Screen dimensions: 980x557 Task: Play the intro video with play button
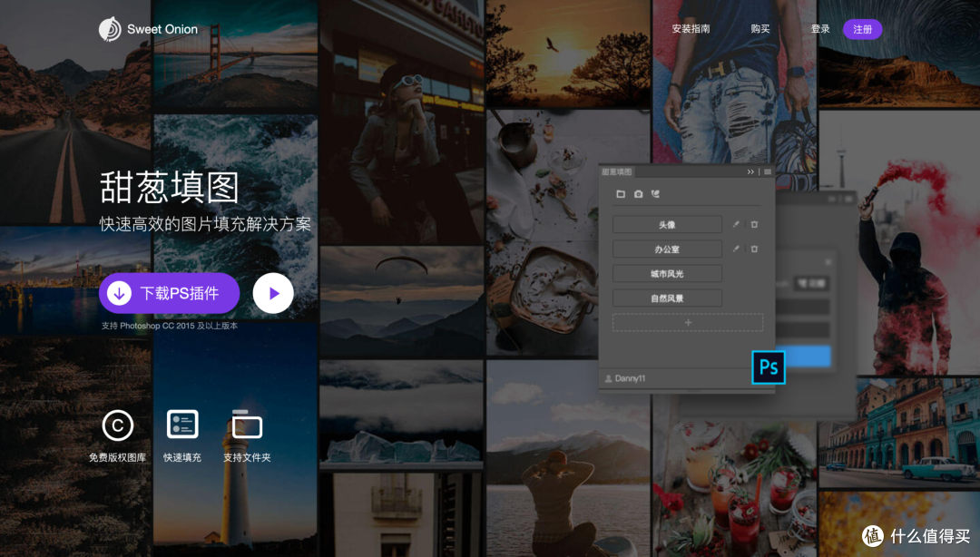click(x=273, y=293)
